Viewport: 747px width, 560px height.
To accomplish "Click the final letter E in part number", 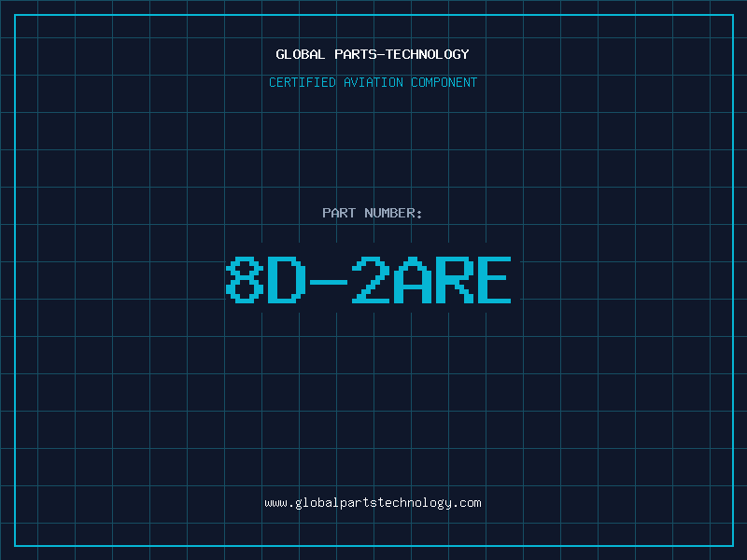I will [493, 280].
